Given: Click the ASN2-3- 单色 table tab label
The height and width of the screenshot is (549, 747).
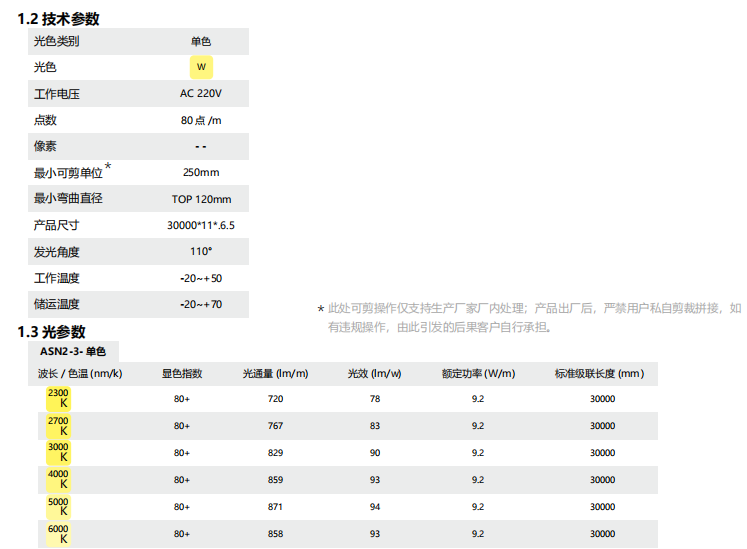Looking at the screenshot, I should click(x=70, y=351).
